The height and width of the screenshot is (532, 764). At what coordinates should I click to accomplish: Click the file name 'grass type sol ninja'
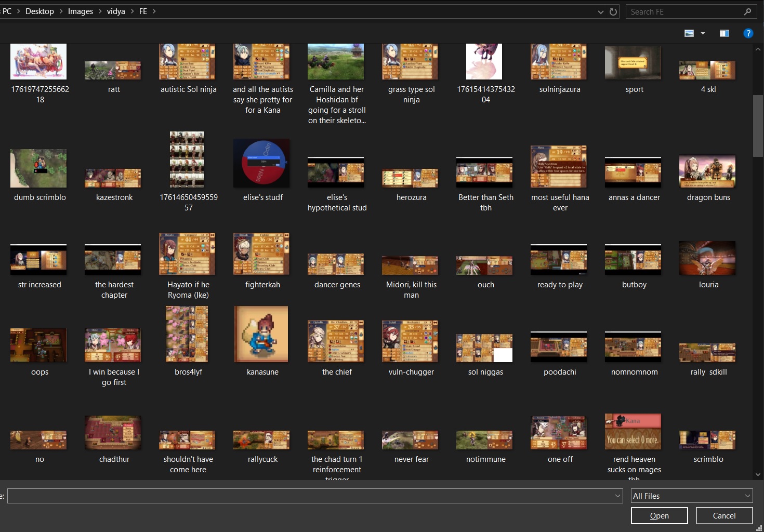pyautogui.click(x=412, y=95)
